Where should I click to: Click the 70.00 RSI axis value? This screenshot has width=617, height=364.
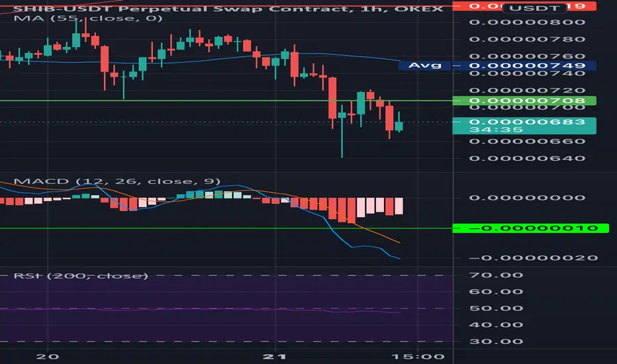[x=496, y=275]
